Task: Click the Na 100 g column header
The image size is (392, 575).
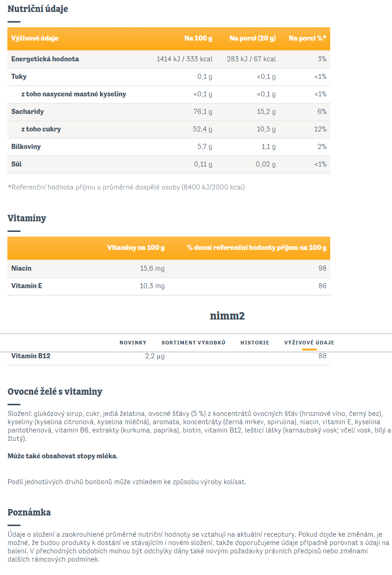Action: coord(198,38)
